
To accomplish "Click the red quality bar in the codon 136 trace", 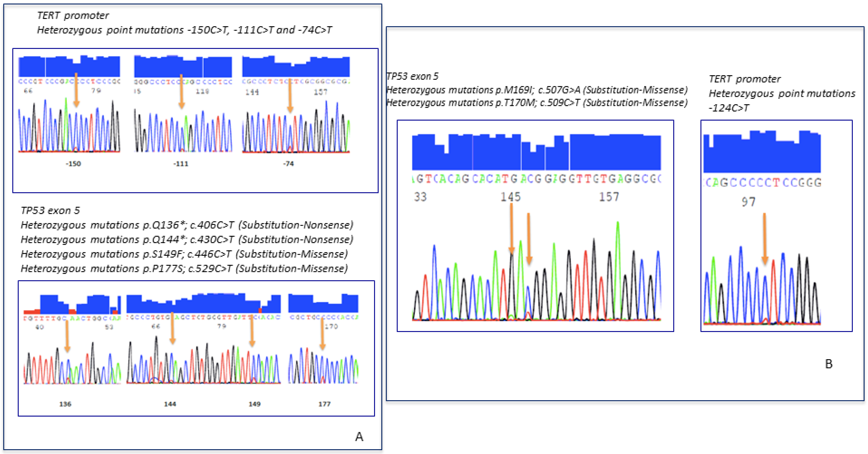I will [x=32, y=311].
